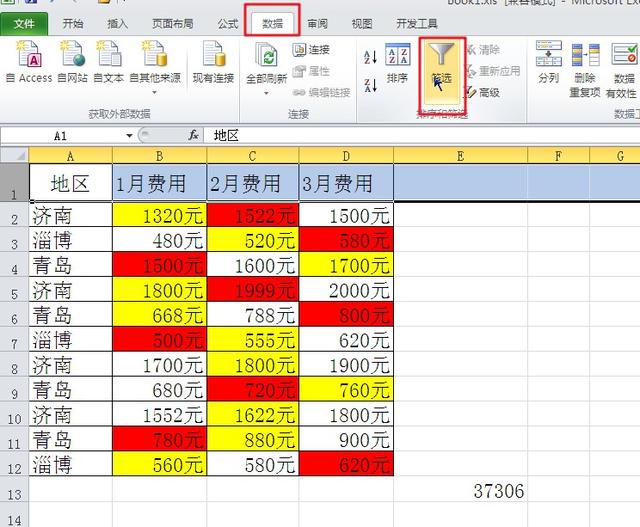
Task: Click cell A1 containing 地区
Action: pyautogui.click(x=71, y=183)
